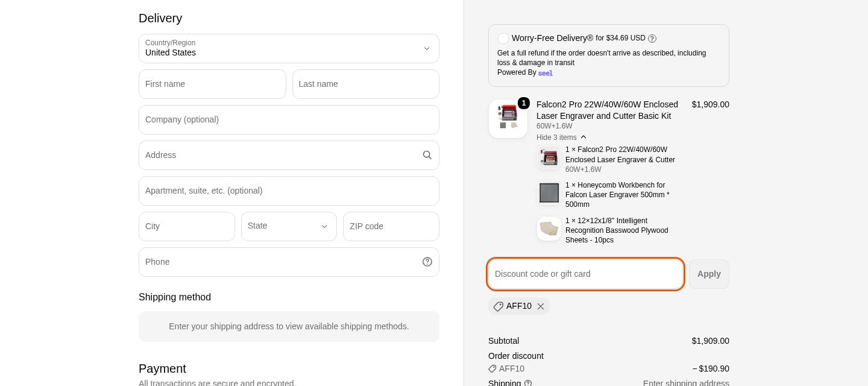Click the ZIP code field
The width and height of the screenshot is (868, 386).
pyautogui.click(x=391, y=226)
